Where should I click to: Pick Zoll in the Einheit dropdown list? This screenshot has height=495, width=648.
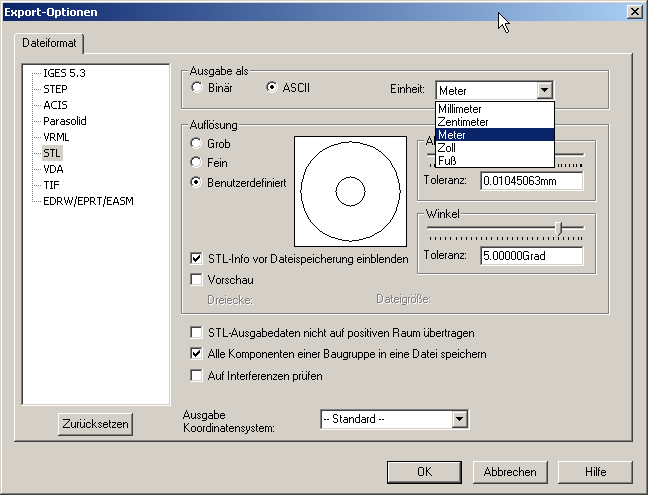[447, 147]
